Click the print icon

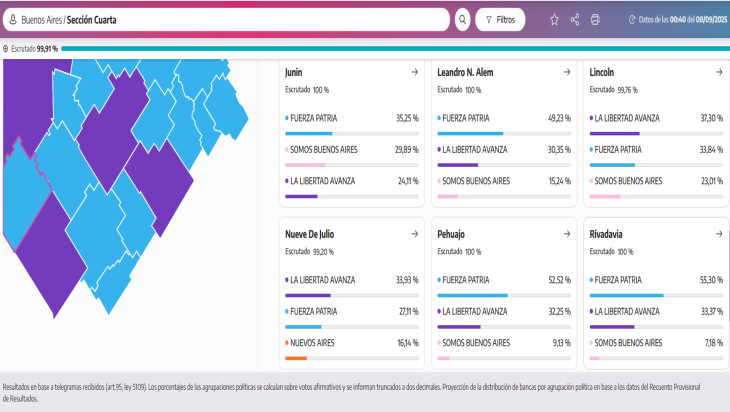tap(595, 20)
